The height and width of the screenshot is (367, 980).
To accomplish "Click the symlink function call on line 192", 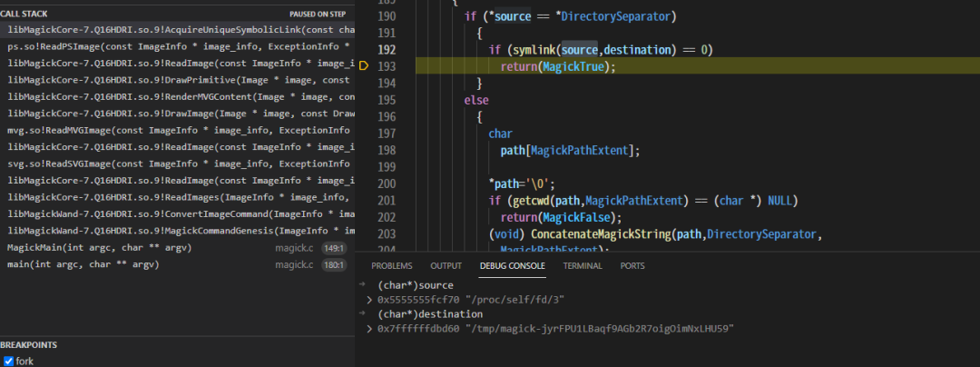I will 534,49.
